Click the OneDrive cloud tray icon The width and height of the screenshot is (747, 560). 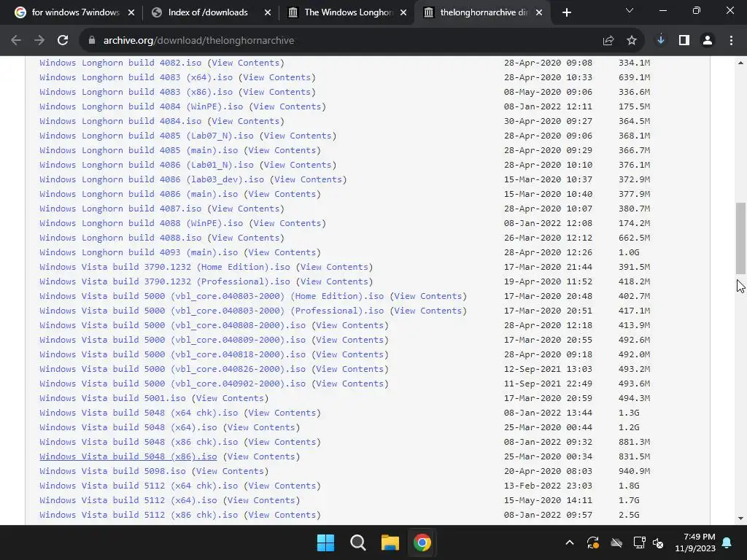[616, 542]
